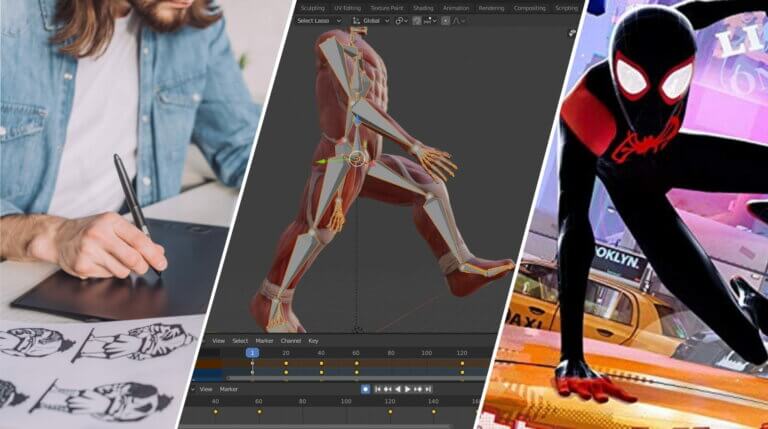Open the proportional falloff curve dropdown
The width and height of the screenshot is (768, 429).
pos(459,21)
